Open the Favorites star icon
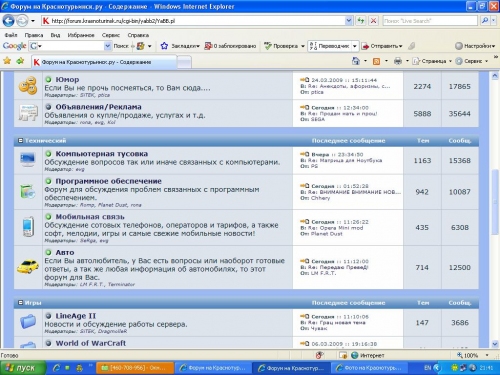Image resolution: width=500 pixels, height=375 pixels. click(7, 61)
